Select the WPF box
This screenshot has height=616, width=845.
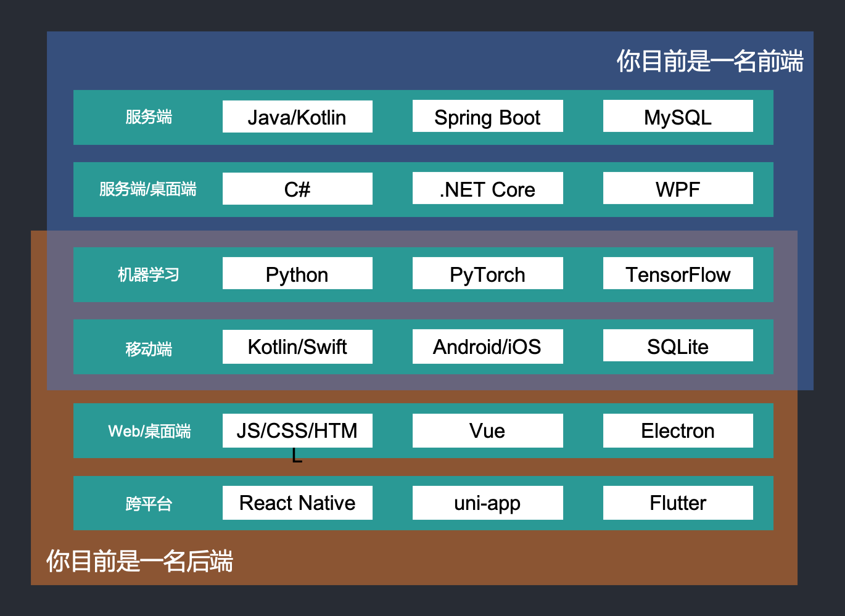[x=678, y=189]
